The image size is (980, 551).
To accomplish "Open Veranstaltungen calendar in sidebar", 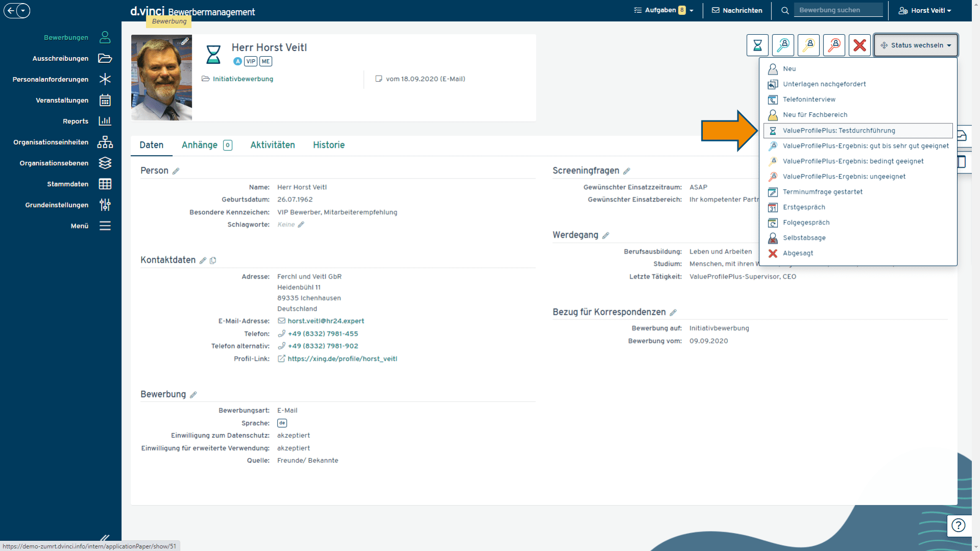I will pos(62,101).
